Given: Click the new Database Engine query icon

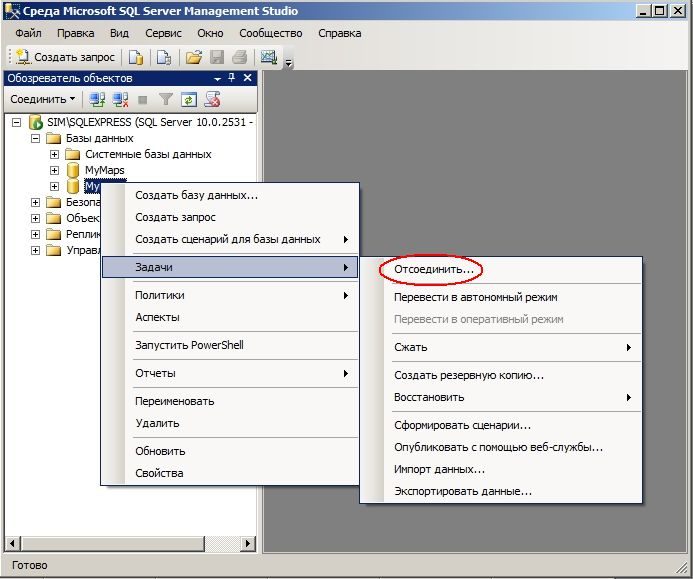Looking at the screenshot, I should pos(136,57).
